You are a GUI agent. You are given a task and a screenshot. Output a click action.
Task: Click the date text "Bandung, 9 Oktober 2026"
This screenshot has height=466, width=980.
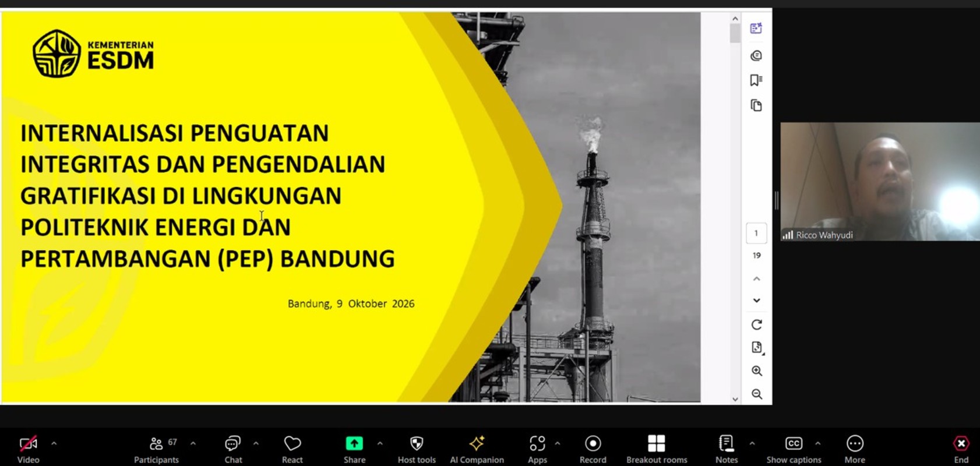[351, 303]
